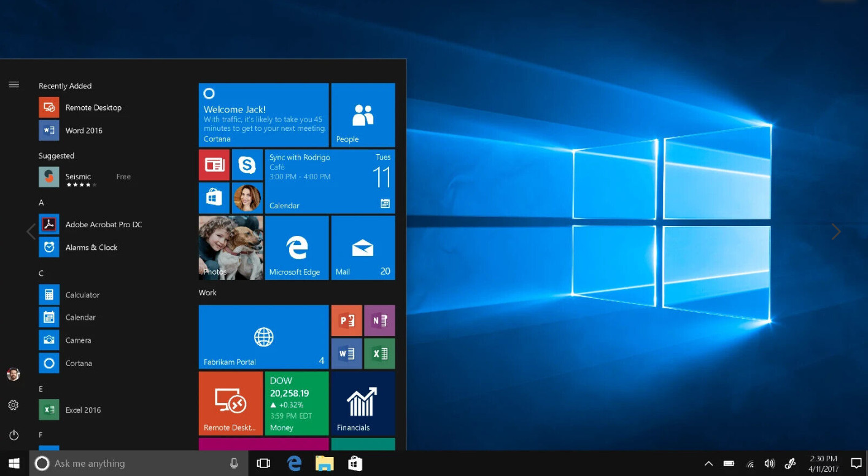Viewport: 868px width, 476px height.
Task: Launch the PowerPoint tile
Action: [347, 320]
